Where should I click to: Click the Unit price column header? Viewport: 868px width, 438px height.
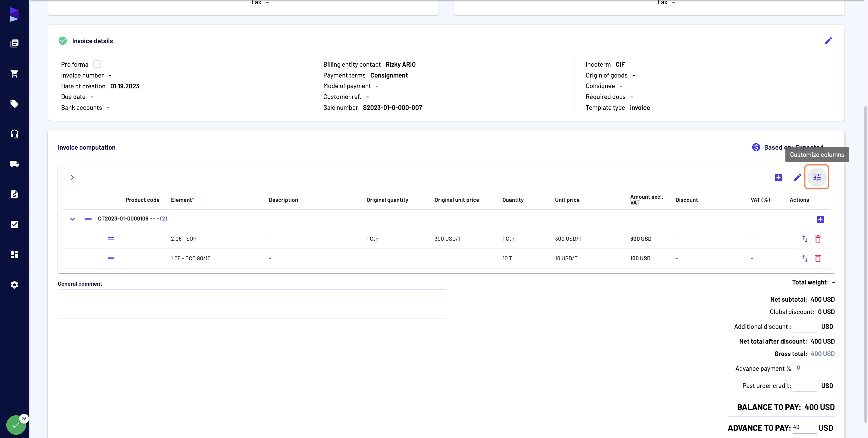(x=567, y=200)
